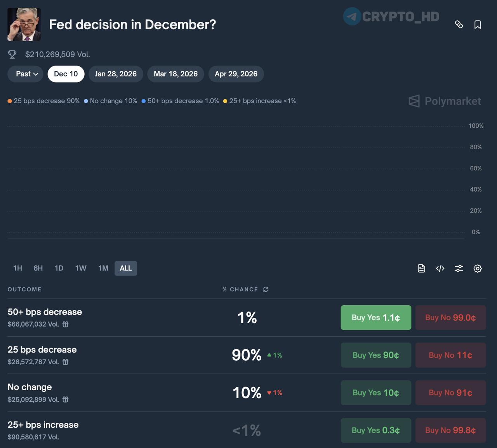Switch to the Jan 28, 2026 tab
Screen dimensions: 497x448
pos(116,74)
